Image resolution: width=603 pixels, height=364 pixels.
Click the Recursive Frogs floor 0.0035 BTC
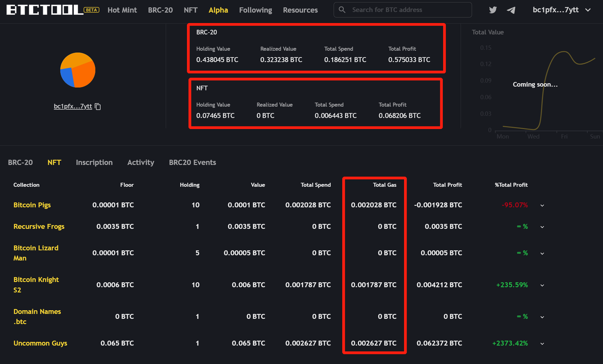pyautogui.click(x=115, y=226)
